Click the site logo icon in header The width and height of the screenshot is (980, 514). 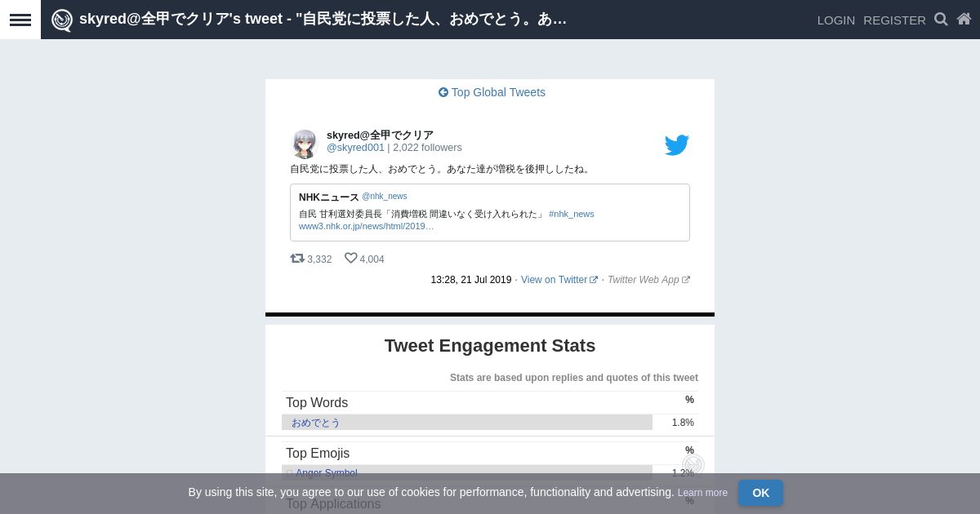[62, 20]
